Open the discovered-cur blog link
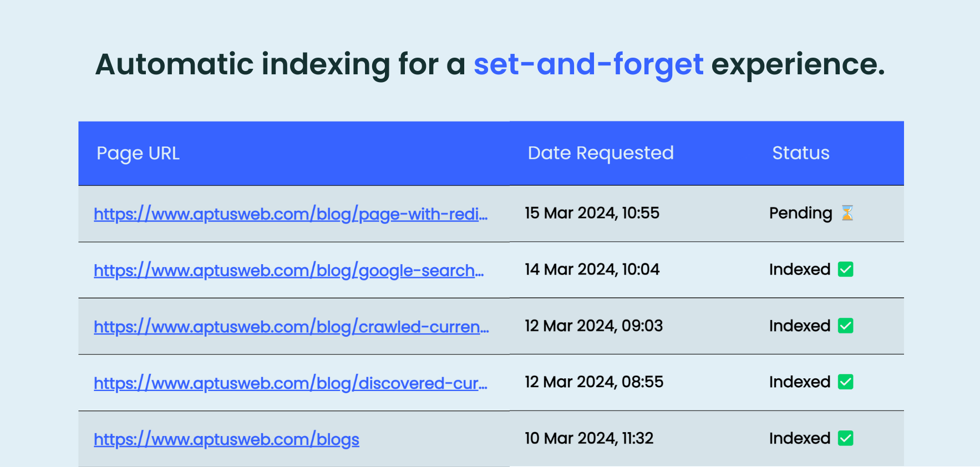This screenshot has width=980, height=467. [291, 383]
